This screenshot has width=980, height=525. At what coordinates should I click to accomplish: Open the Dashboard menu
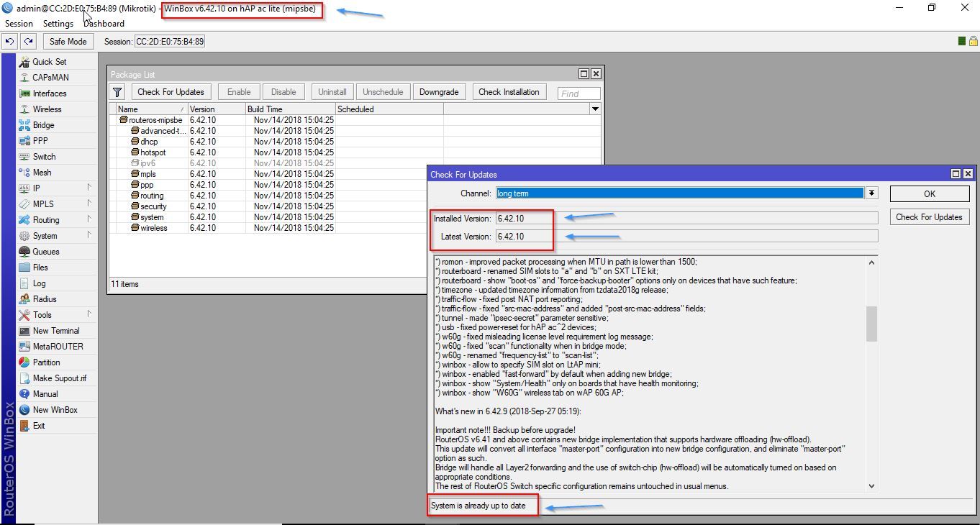click(x=104, y=24)
